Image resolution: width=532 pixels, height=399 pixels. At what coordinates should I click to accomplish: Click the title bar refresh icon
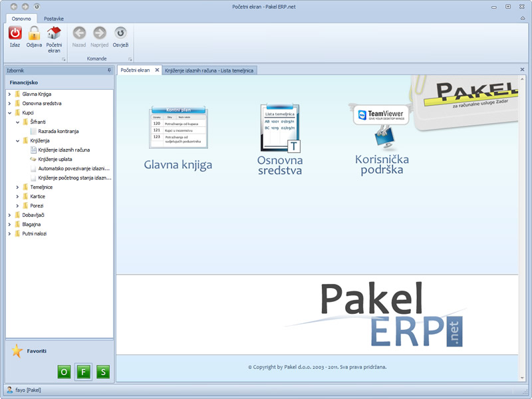37,7
